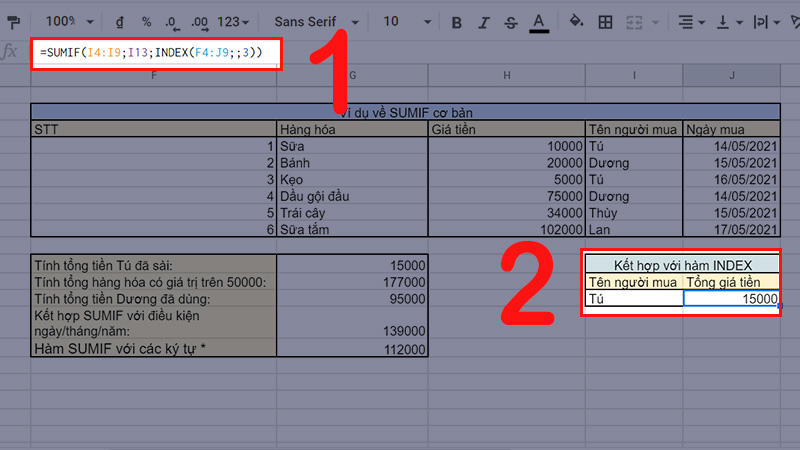The image size is (800, 450).
Task: Toggle strikethrough formatting
Action: (511, 21)
